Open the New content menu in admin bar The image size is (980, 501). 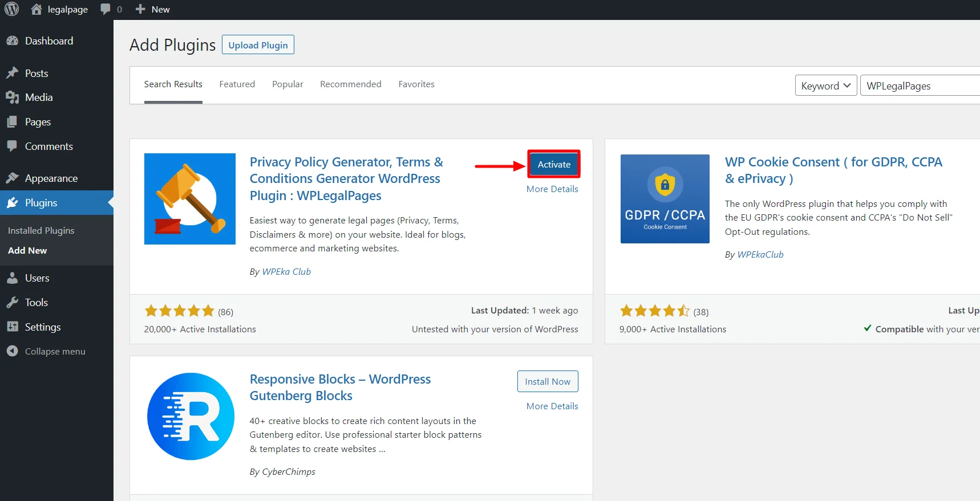tap(153, 9)
